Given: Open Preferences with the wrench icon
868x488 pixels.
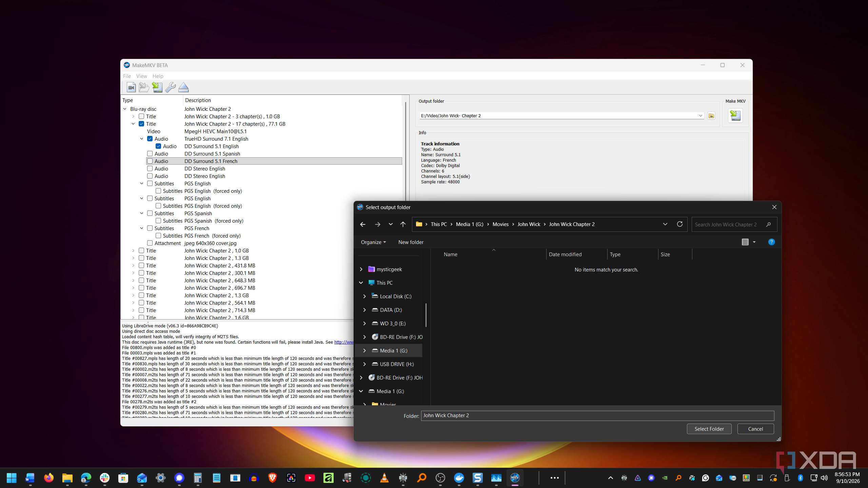Looking at the screenshot, I should [170, 87].
